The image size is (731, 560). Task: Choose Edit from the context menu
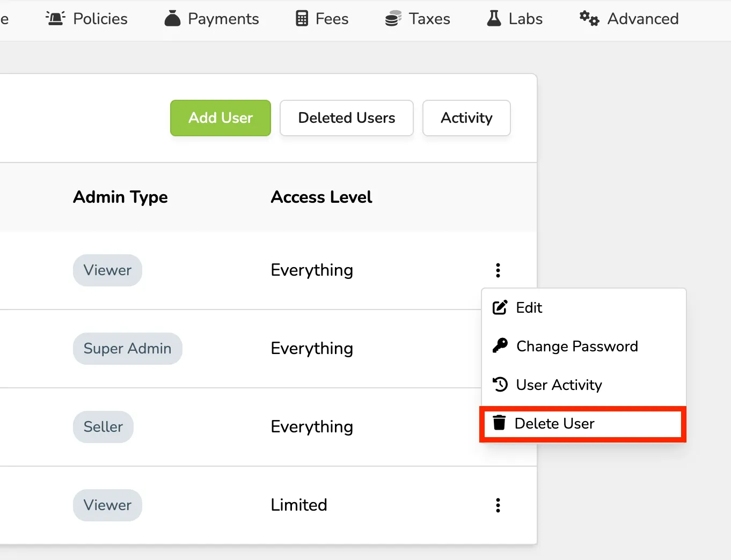coord(584,308)
